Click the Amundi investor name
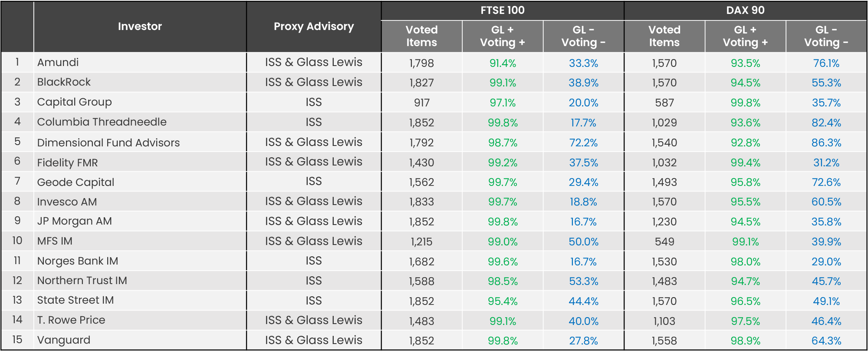 [58, 63]
